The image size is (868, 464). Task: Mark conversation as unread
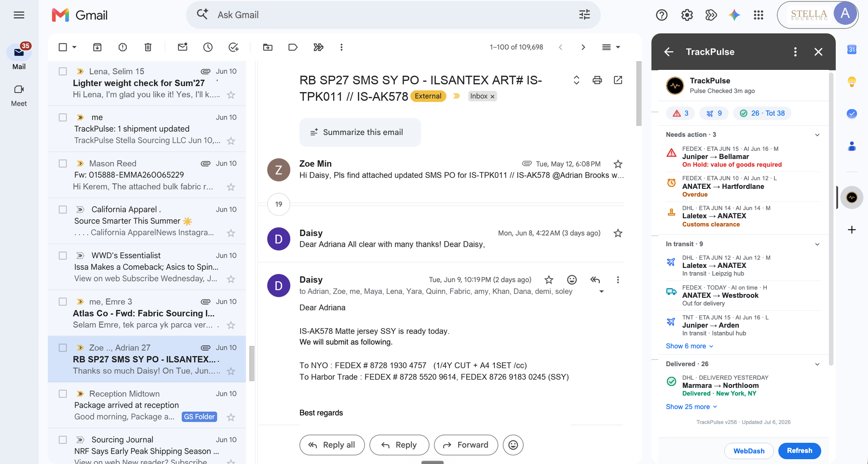click(x=182, y=47)
